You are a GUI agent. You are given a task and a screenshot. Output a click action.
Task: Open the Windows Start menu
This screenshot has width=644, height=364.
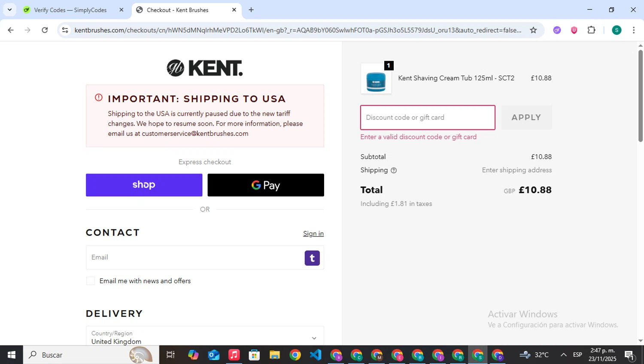tap(12, 355)
